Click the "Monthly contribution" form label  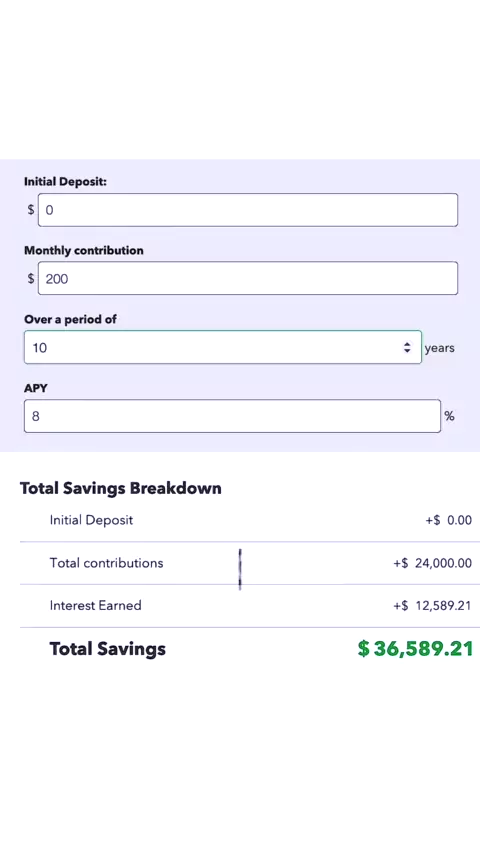[84, 251]
